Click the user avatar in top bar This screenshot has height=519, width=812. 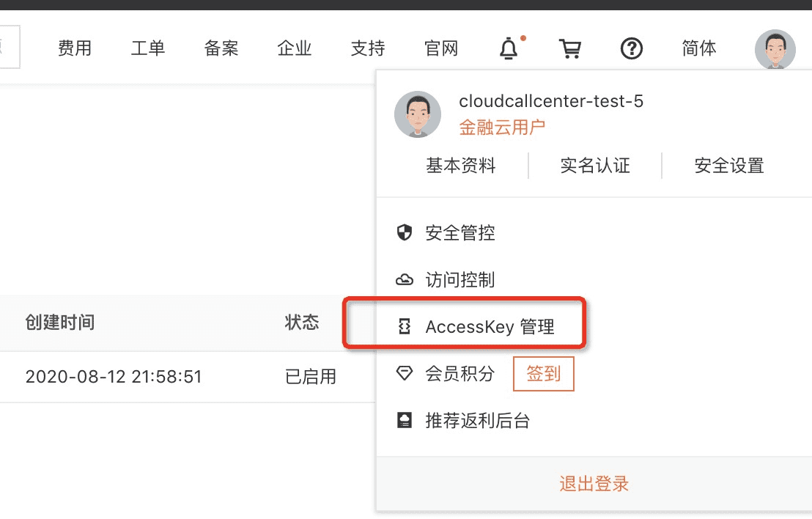click(775, 50)
